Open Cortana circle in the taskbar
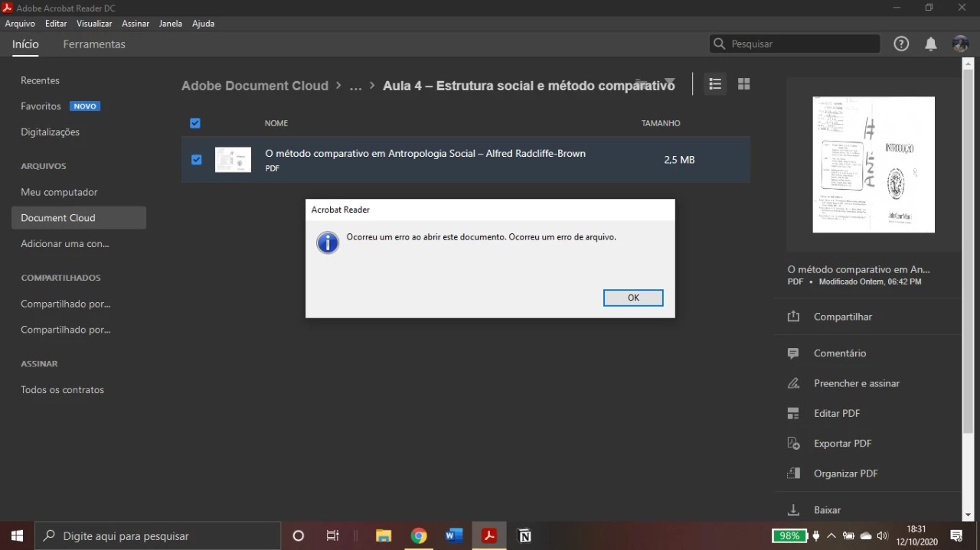980x550 pixels. [299, 536]
